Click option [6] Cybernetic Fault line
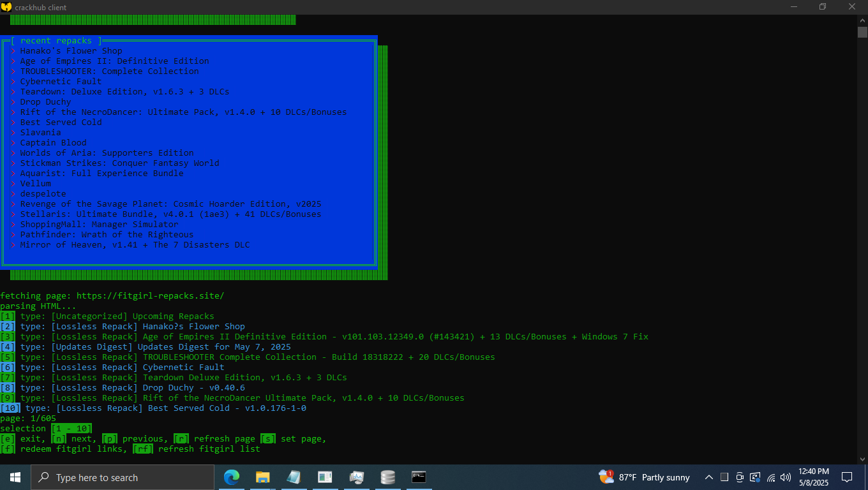The image size is (868, 490). click(x=112, y=367)
